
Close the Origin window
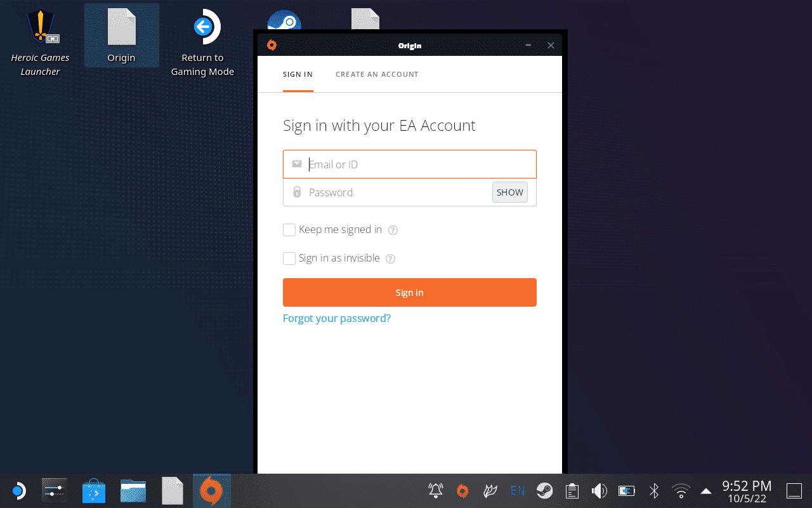[x=551, y=45]
